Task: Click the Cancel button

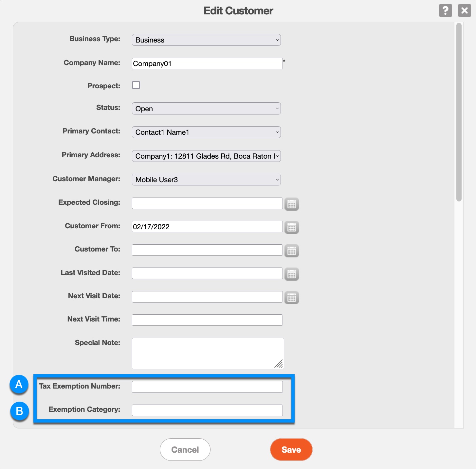Action: 185,449
